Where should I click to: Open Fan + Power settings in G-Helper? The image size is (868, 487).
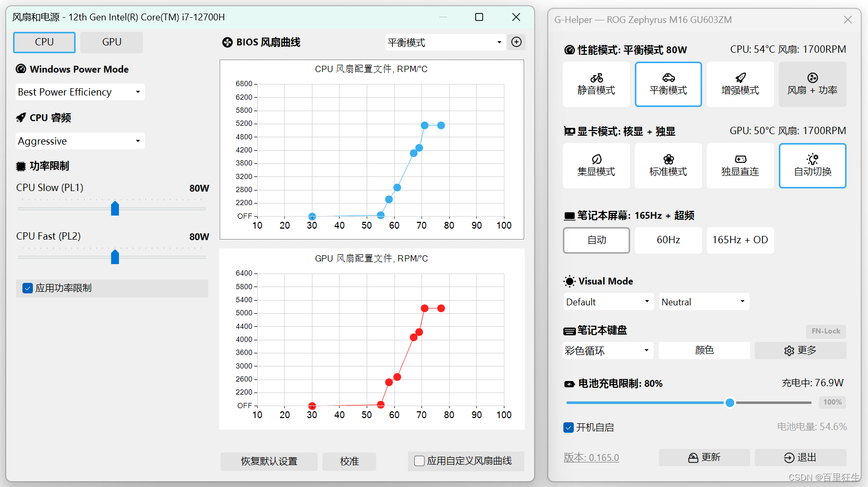point(812,85)
